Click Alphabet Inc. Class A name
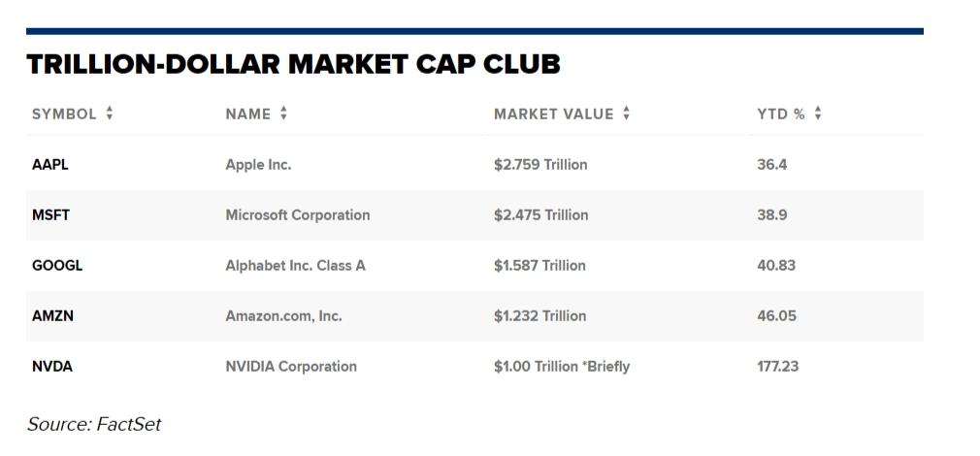980x456 pixels. [x=295, y=266]
